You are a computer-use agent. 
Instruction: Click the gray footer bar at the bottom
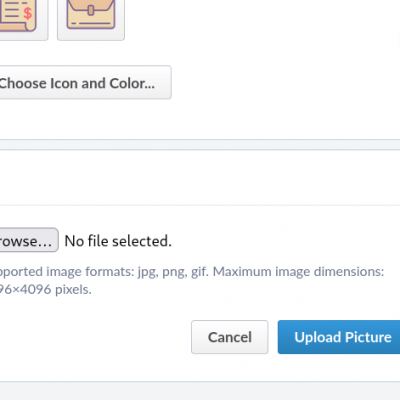coord(200,391)
